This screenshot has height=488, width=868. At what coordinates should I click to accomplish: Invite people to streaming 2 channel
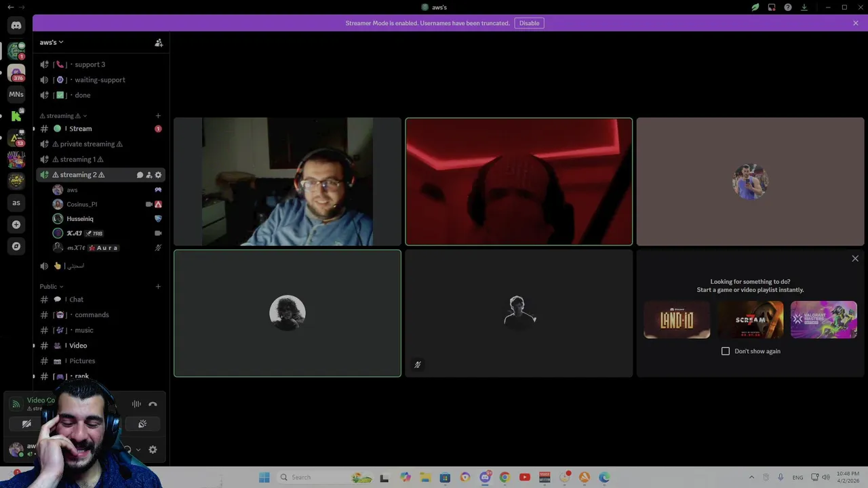tap(149, 175)
